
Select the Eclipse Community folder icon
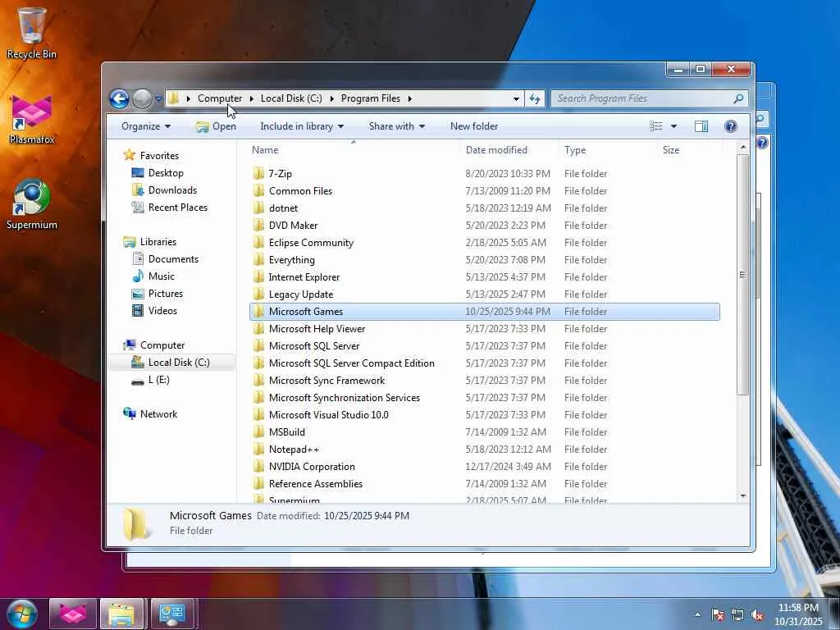pos(258,242)
